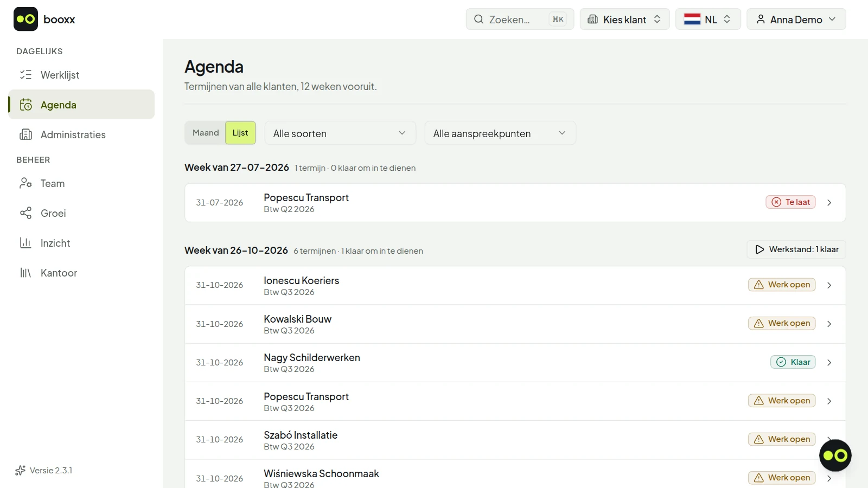Image resolution: width=868 pixels, height=488 pixels.
Task: Click the Versie 2.3.1 label
Action: pos(51,471)
